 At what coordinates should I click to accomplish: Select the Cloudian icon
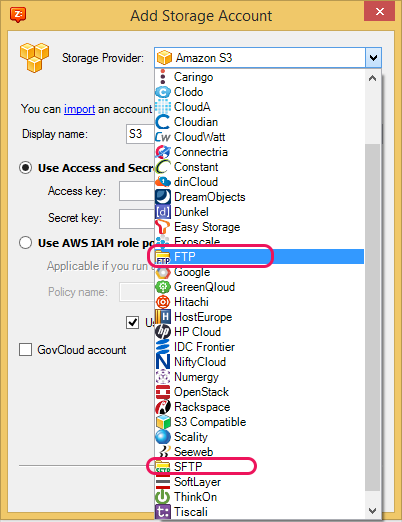(x=163, y=122)
